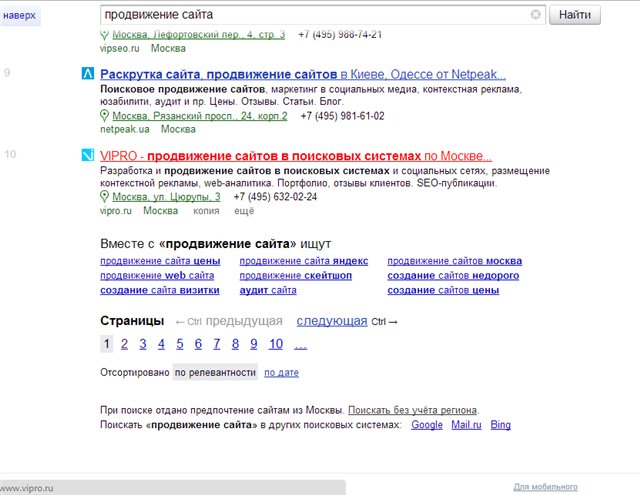Open VIPRO продвижение сайтов result title
Screen dimensions: 640x495
coord(296,156)
